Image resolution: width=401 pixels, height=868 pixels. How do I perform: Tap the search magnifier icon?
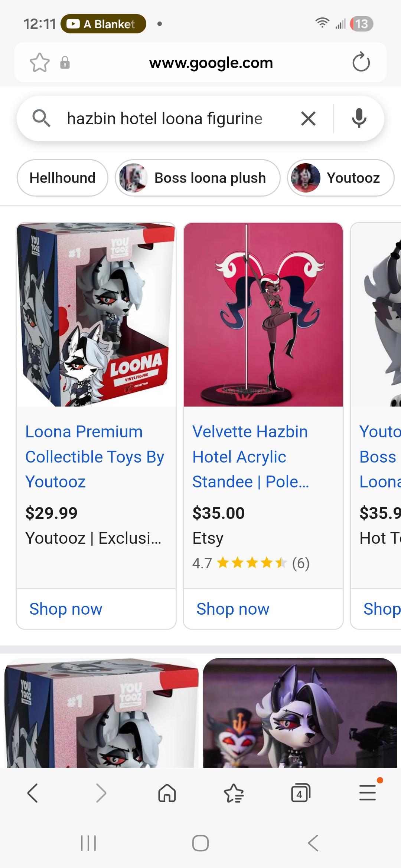pos(41,119)
